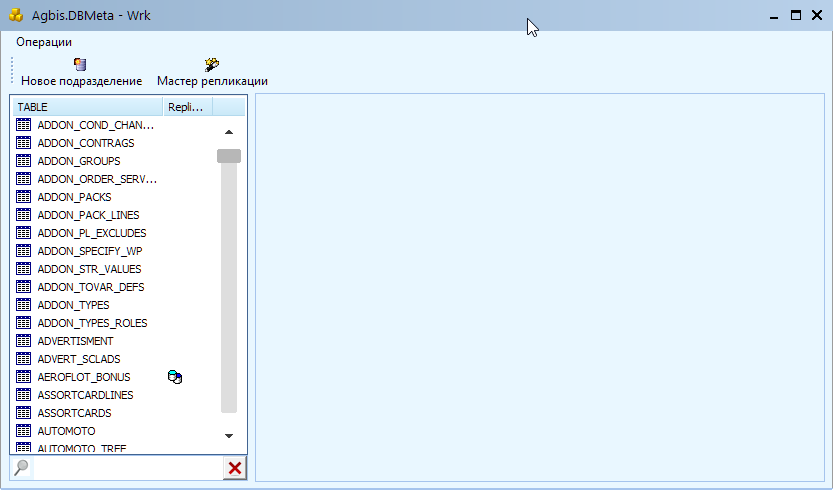Focus the table search input field

pyautogui.click(x=129, y=468)
